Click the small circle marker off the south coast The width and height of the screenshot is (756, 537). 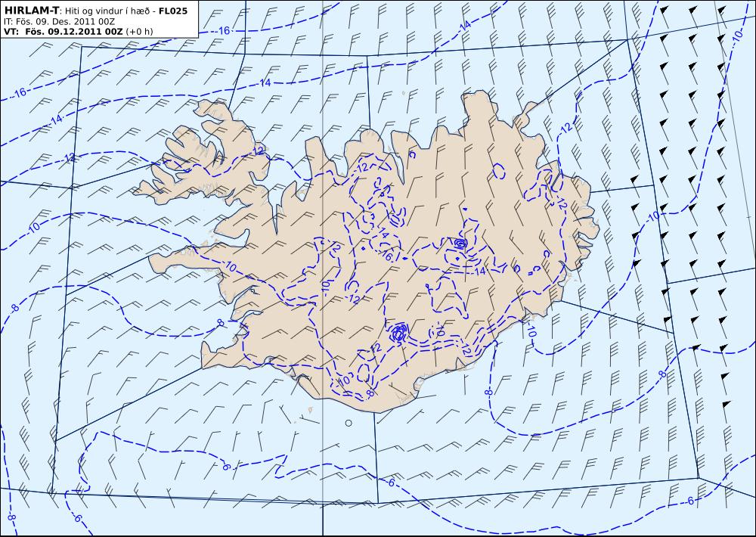coord(349,423)
